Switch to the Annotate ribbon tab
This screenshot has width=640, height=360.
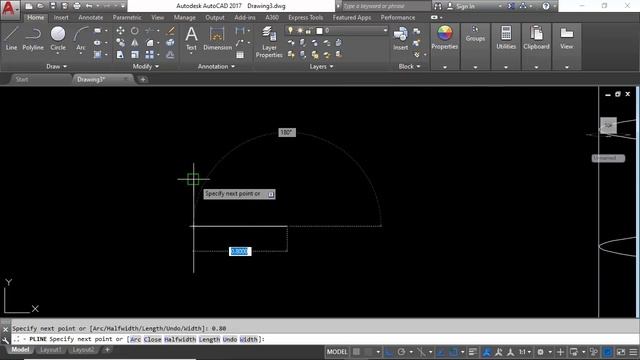[x=91, y=18]
